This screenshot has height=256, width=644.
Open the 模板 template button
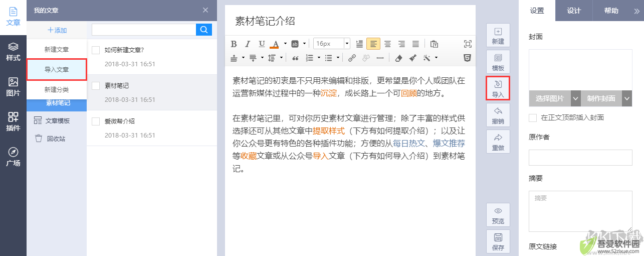pos(498,62)
